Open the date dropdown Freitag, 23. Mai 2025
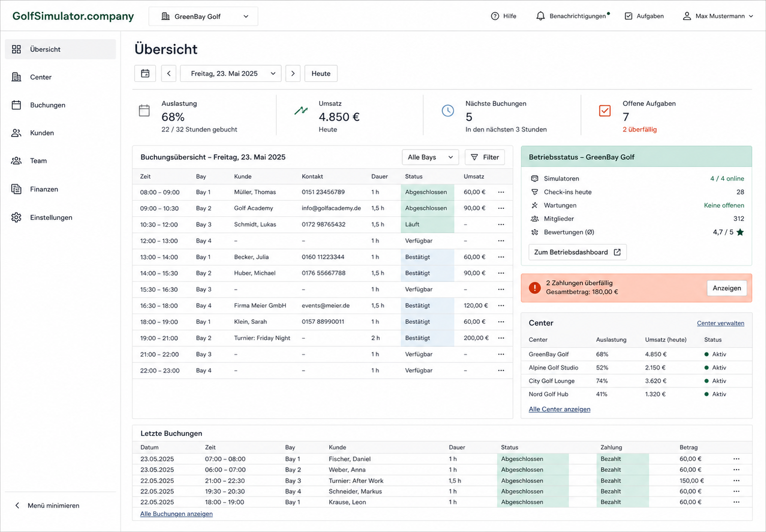This screenshot has width=766, height=532. [231, 73]
